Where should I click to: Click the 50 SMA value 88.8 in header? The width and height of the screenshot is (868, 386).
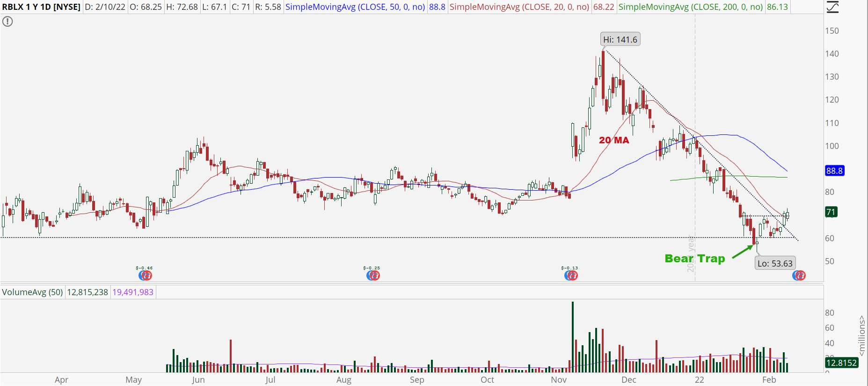(x=437, y=7)
